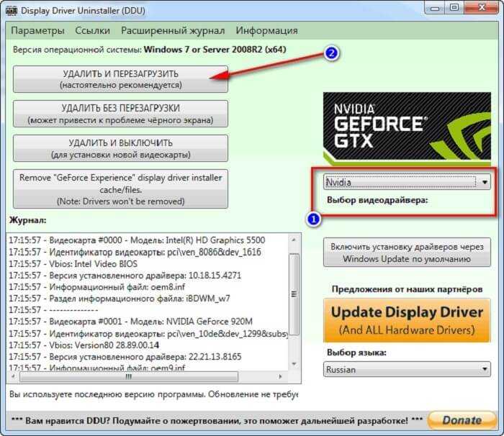The height and width of the screenshot is (436, 504).
Task: Select log line Vbios: Intel Video BIOS
Action: tap(73, 264)
